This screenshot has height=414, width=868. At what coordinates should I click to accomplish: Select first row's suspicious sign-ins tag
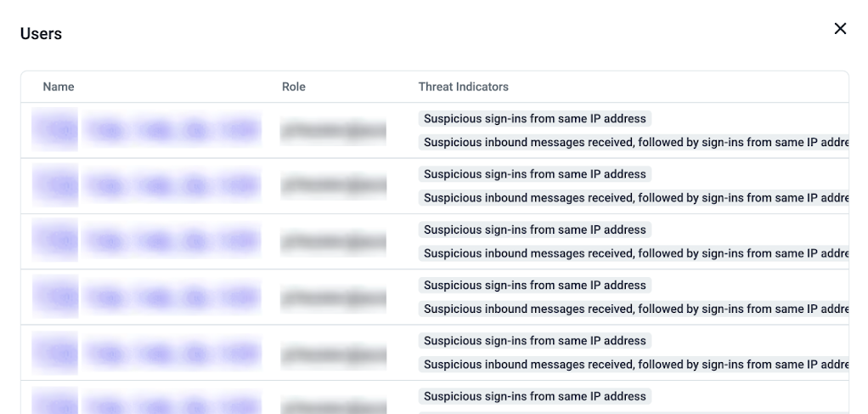535,119
